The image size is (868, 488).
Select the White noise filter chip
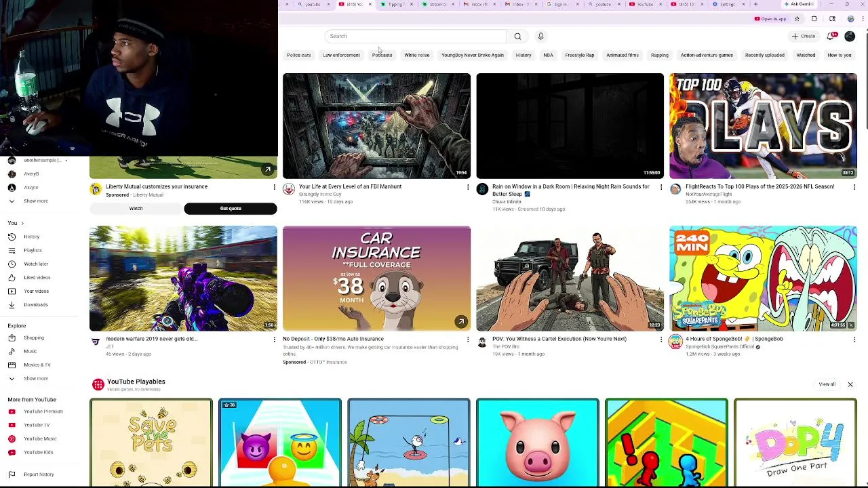pos(417,55)
